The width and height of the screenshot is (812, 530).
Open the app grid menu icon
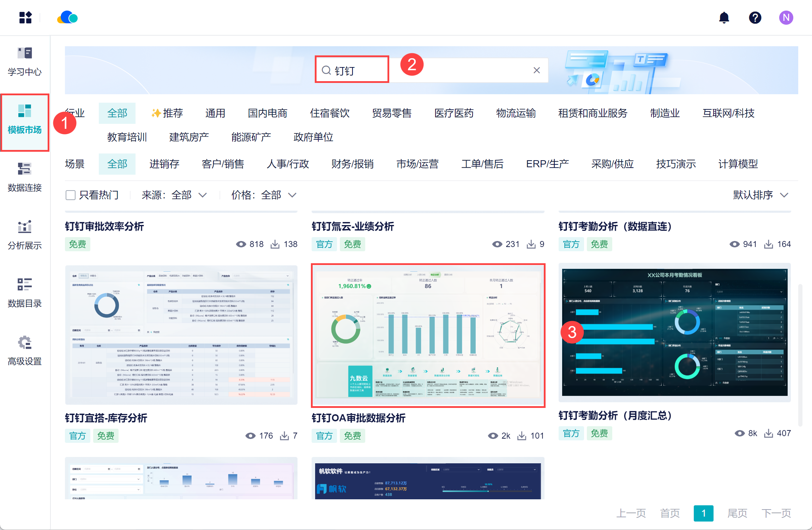pyautogui.click(x=25, y=18)
